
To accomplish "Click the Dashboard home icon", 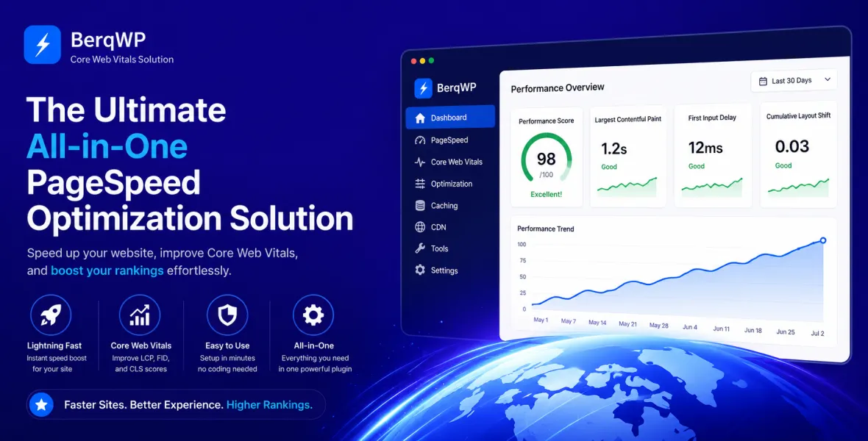I will (x=420, y=118).
